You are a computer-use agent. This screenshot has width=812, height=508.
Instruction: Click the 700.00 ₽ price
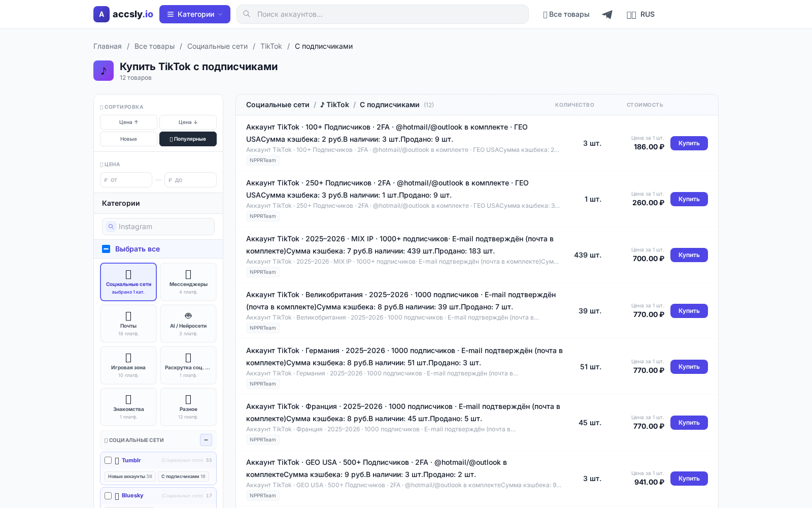pyautogui.click(x=648, y=259)
